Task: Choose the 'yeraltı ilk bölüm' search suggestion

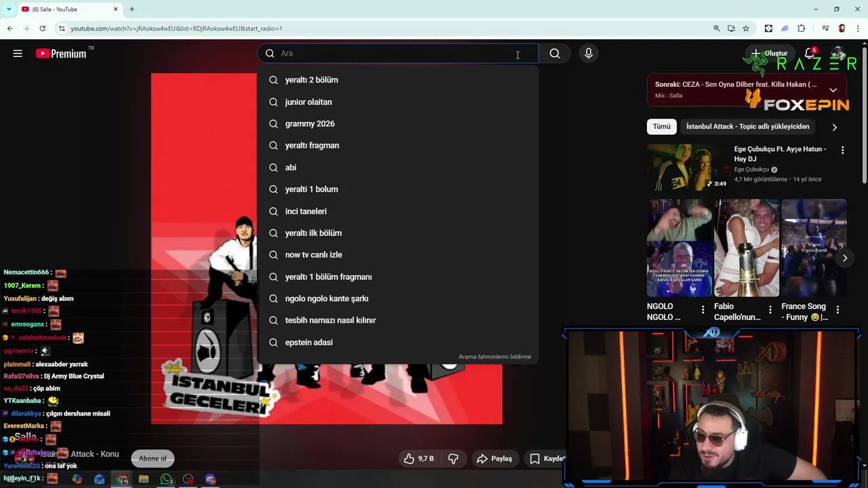Action: (397, 232)
